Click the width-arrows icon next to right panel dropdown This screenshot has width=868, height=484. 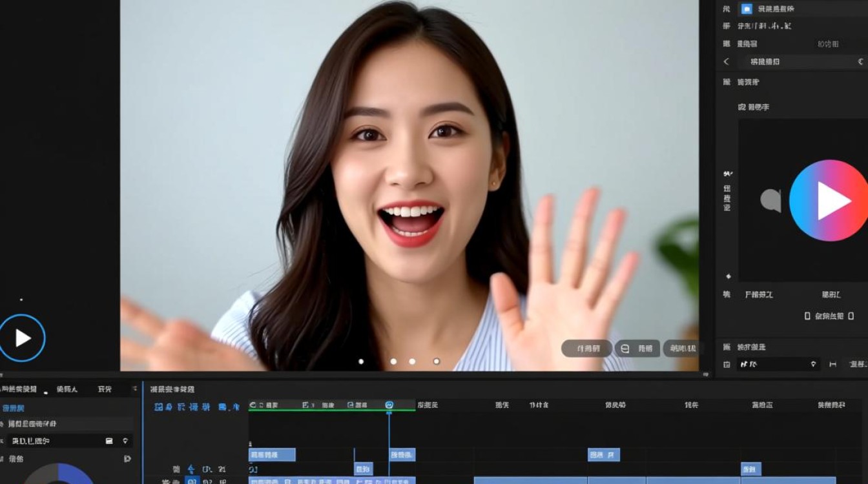832,365
